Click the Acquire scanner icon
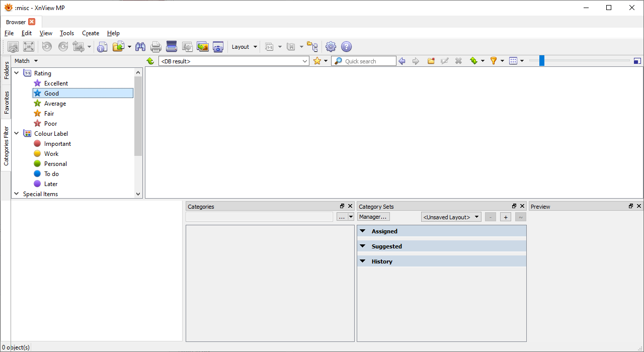 point(172,47)
